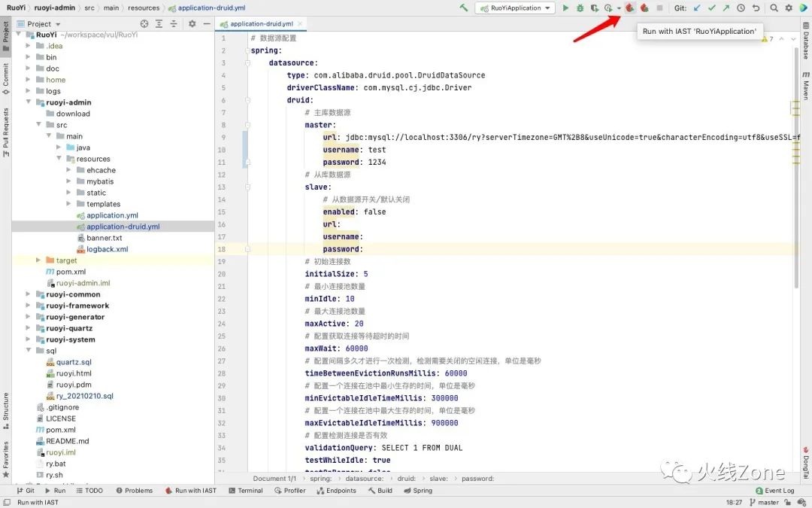
Task: Open Project panel gear options
Action: pos(192,24)
